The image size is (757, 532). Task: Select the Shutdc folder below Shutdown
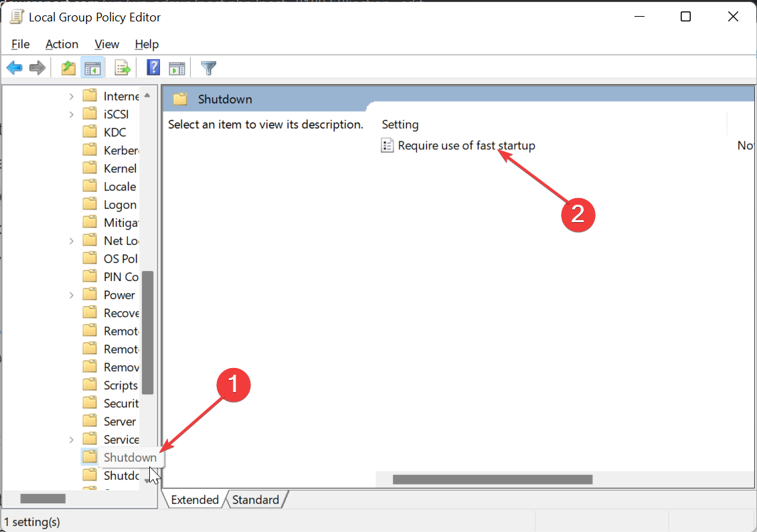click(121, 476)
